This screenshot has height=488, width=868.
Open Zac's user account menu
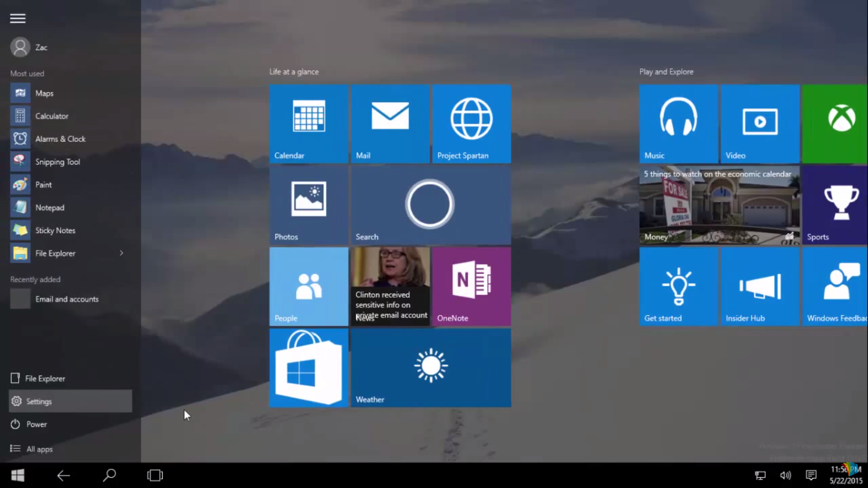(29, 47)
